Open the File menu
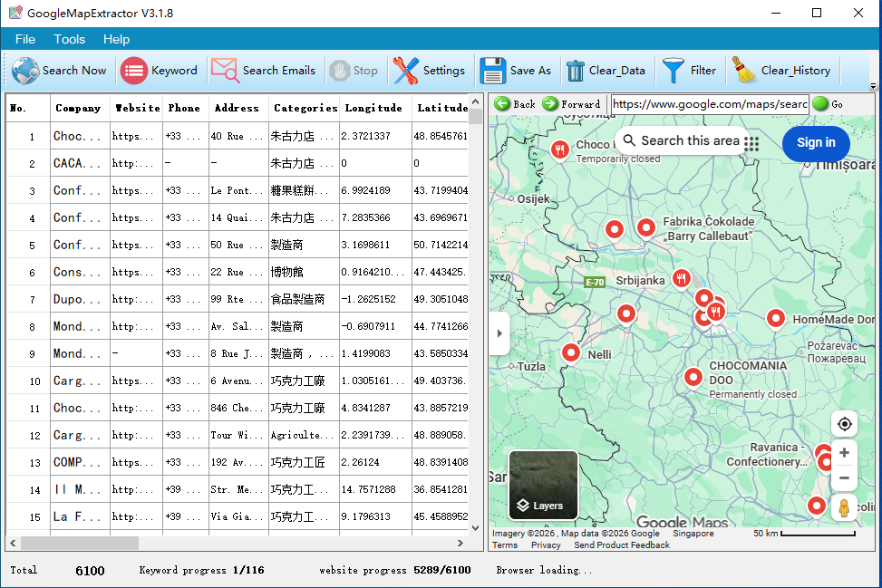This screenshot has height=588, width=882. point(25,39)
